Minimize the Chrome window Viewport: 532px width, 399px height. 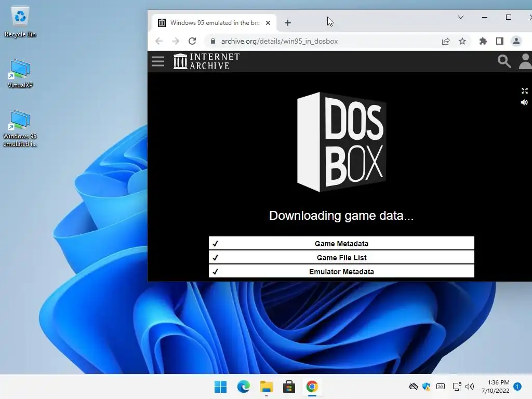pyautogui.click(x=485, y=17)
